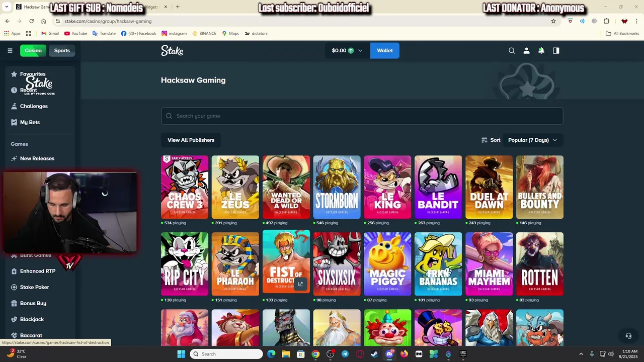Click the Bonus Buy icon
This screenshot has height=362, width=644.
click(x=14, y=303)
